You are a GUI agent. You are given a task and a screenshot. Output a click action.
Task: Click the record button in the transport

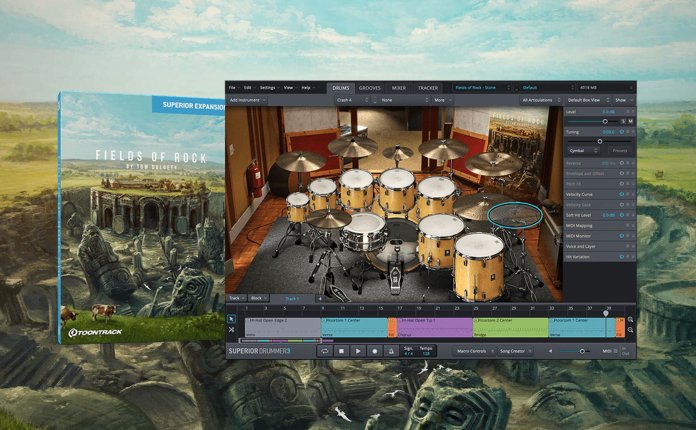pyautogui.click(x=375, y=351)
